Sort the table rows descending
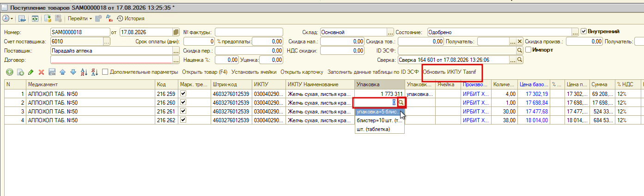This screenshot has height=196, width=644. (x=94, y=72)
